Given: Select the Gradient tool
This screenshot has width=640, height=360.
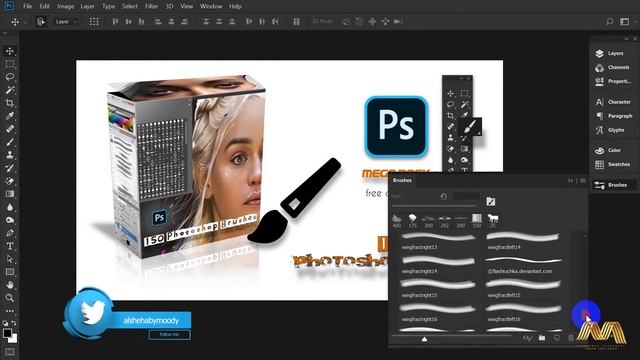Looking at the screenshot, I should pyautogui.click(x=10, y=194).
